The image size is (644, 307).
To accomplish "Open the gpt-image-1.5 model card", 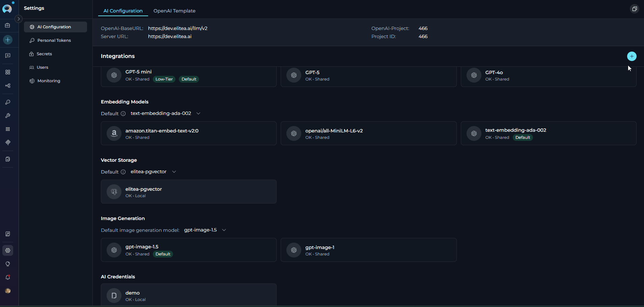I will tap(189, 250).
